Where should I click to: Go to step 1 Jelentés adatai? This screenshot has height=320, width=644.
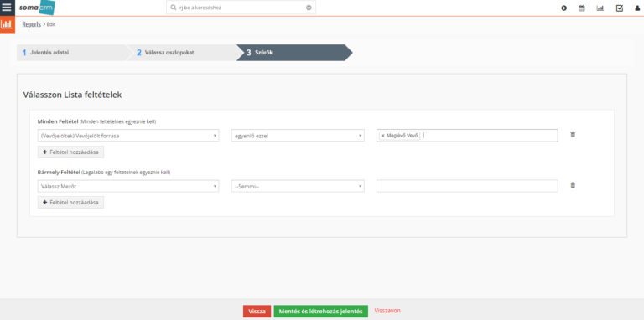[71, 53]
